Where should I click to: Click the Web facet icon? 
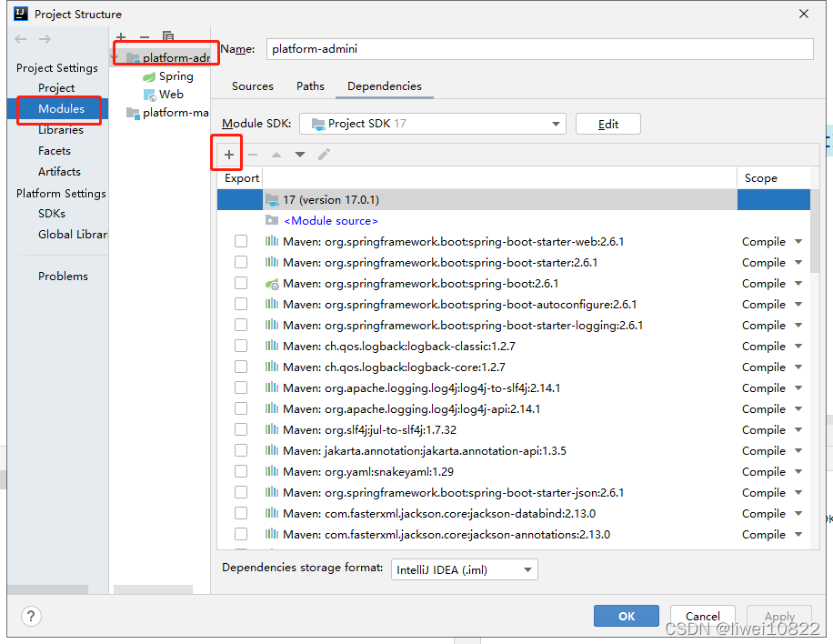(x=149, y=95)
